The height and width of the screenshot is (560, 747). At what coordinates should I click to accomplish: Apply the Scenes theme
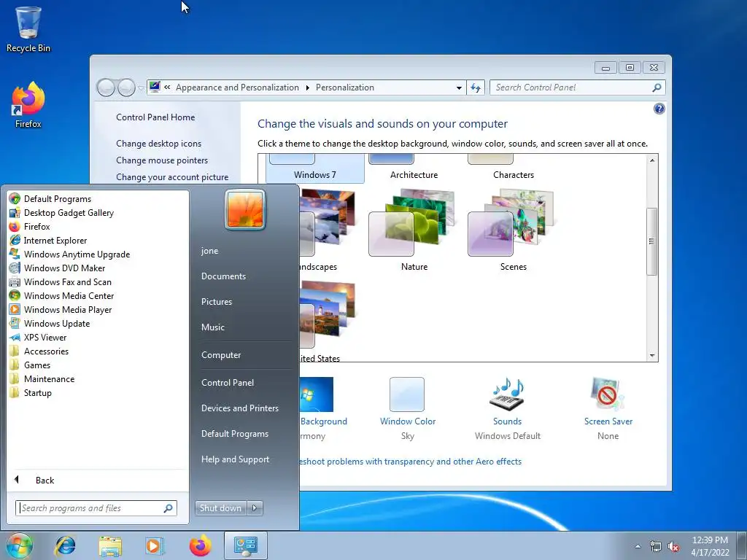pos(513,230)
